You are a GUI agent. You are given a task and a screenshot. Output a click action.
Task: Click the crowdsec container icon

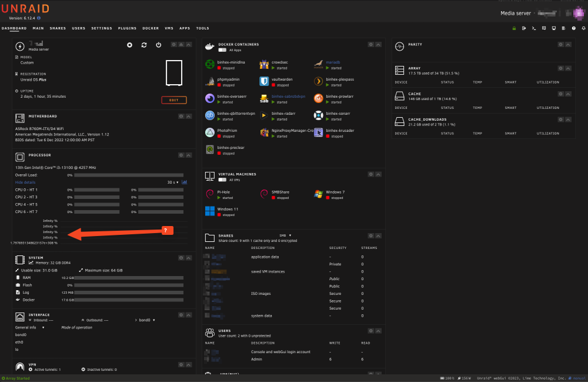point(265,64)
